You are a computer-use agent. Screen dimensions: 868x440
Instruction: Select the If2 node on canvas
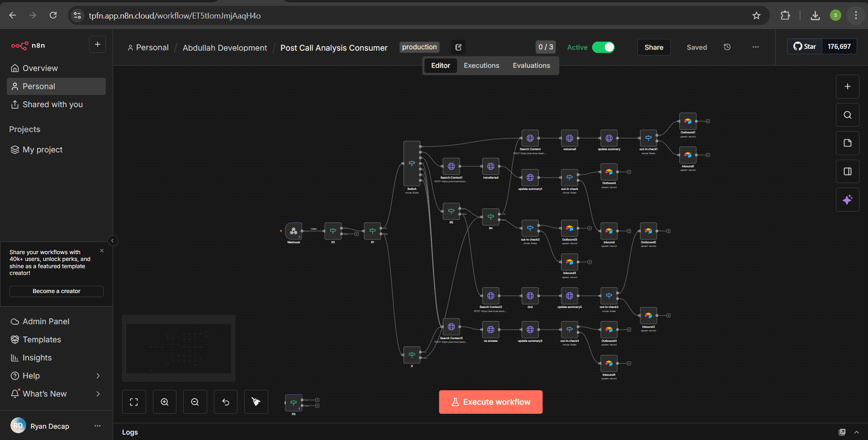tap(333, 231)
